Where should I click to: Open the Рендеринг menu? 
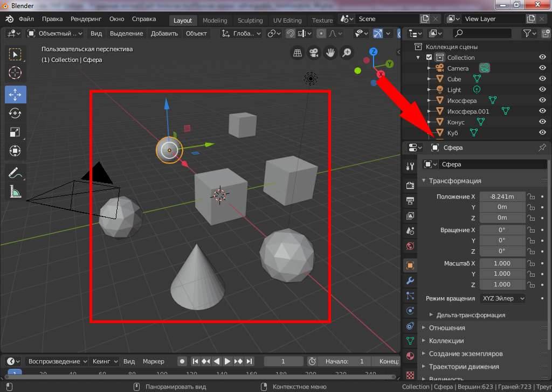click(86, 19)
